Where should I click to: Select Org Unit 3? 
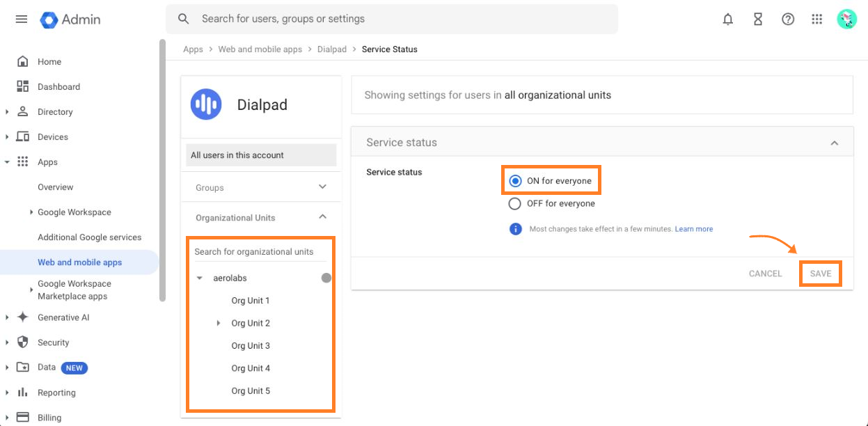tap(251, 346)
